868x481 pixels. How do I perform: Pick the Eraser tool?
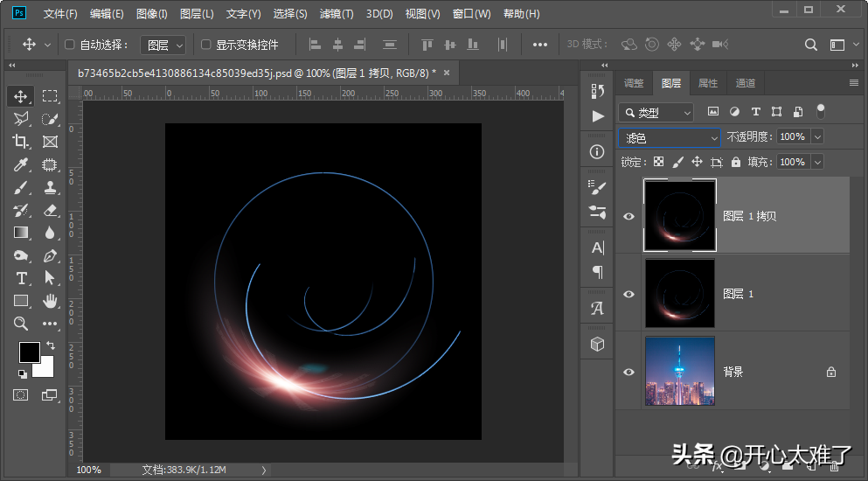point(50,211)
